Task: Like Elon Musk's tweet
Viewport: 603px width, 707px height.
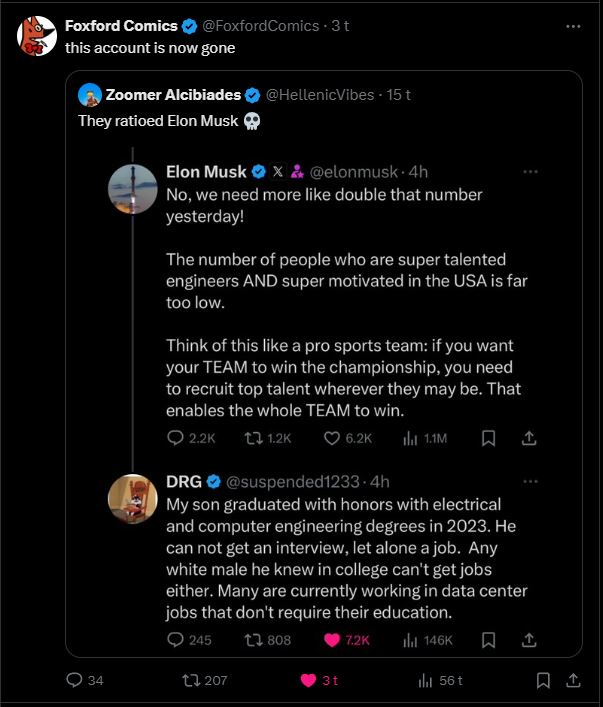Action: (x=333, y=438)
